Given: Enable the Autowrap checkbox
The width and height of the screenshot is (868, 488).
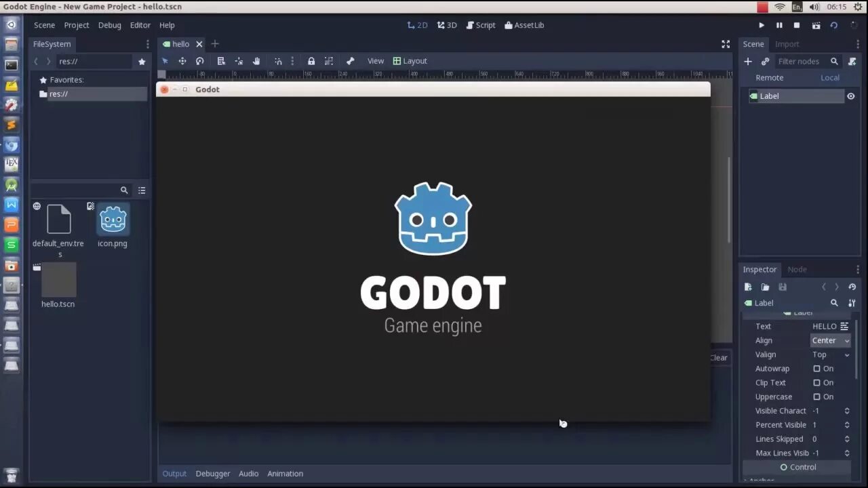Looking at the screenshot, I should [817, 369].
